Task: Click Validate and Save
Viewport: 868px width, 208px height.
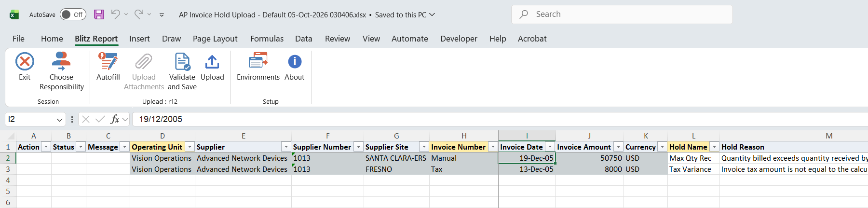Action: [182, 71]
